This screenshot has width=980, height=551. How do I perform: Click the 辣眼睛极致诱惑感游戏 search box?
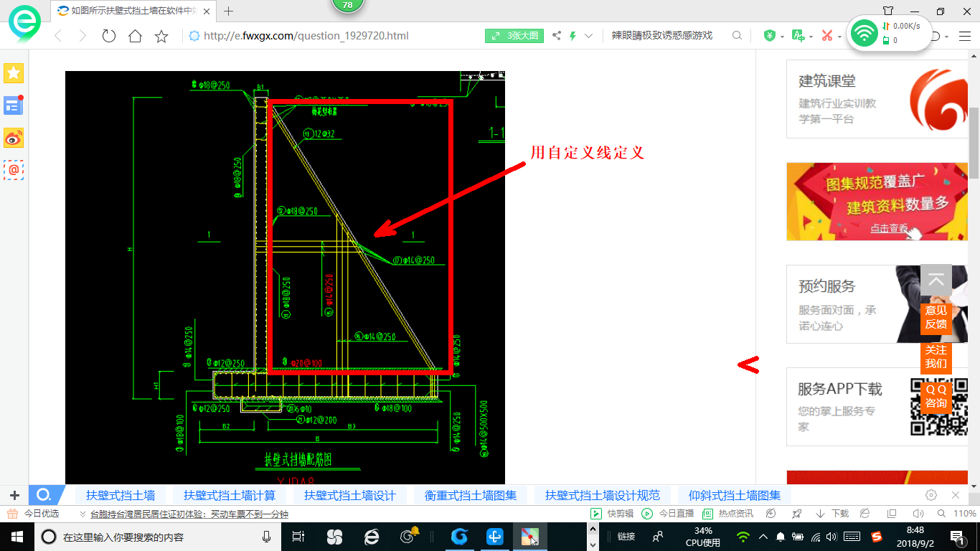662,36
